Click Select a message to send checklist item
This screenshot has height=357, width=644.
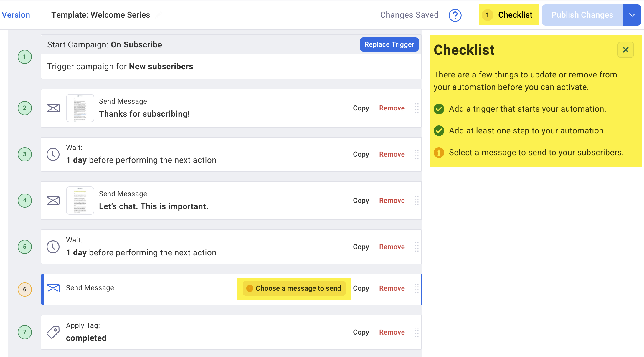click(x=536, y=153)
